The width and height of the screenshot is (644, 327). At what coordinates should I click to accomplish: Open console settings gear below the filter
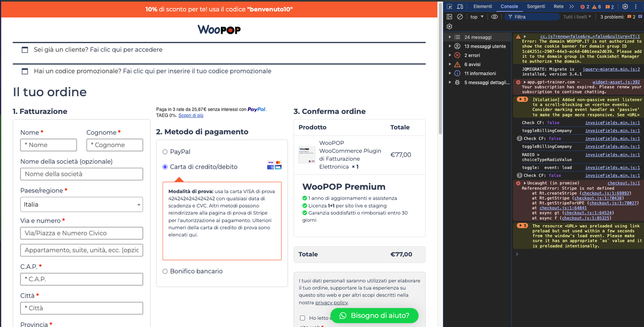[450, 27]
